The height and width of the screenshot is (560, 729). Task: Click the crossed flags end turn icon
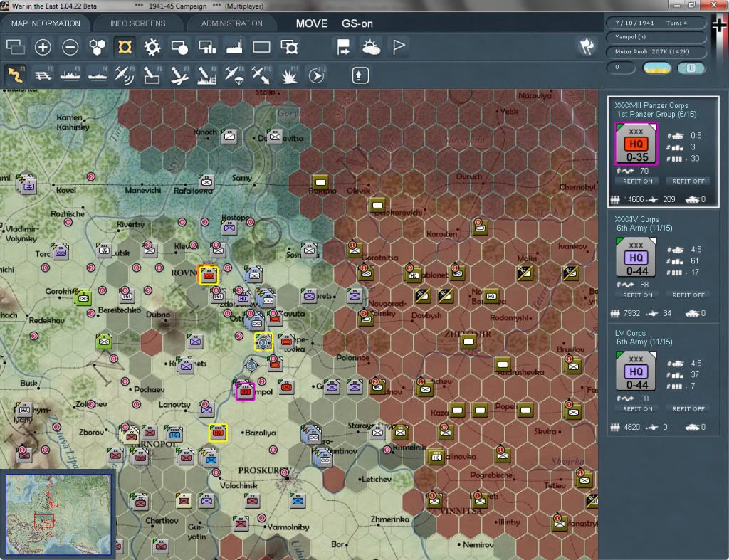(x=587, y=46)
